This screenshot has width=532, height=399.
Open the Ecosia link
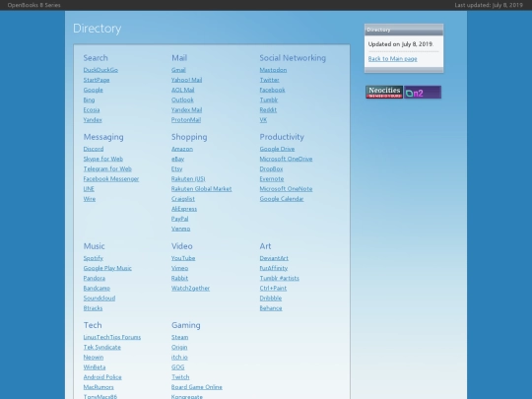pos(92,110)
